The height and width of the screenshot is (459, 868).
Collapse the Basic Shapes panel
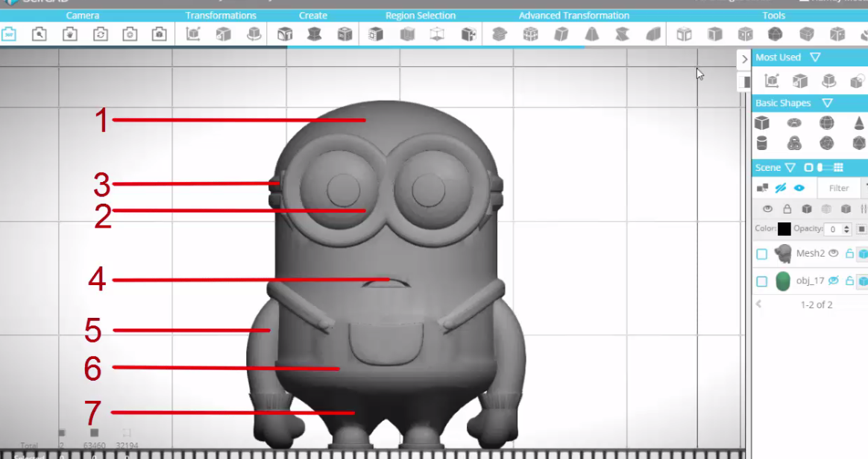(827, 103)
